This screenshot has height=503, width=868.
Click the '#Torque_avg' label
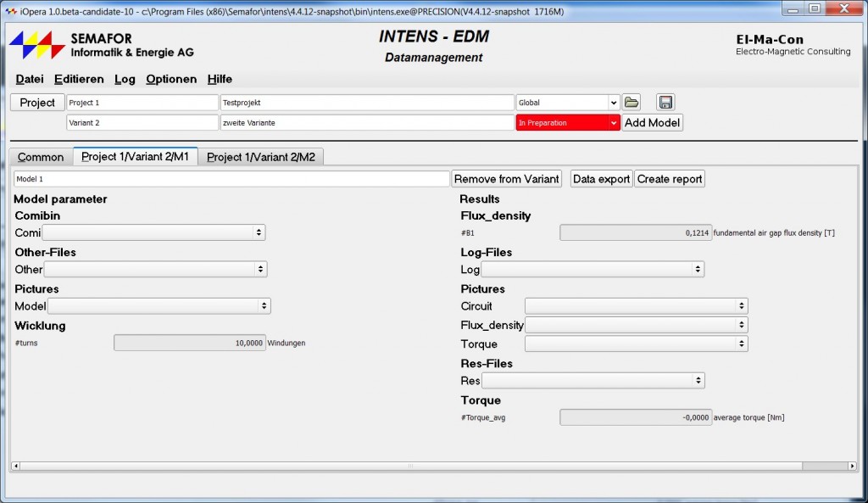[482, 417]
